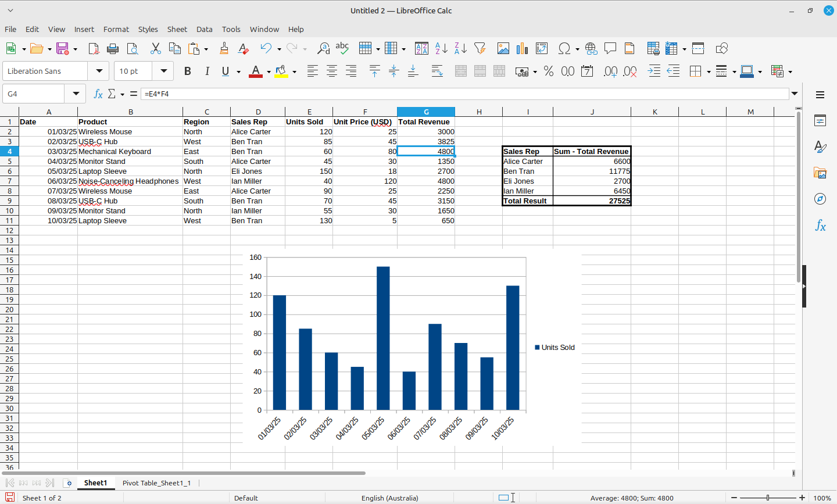
Task: Open the sidebar Properties panel icon
Action: coord(820,121)
